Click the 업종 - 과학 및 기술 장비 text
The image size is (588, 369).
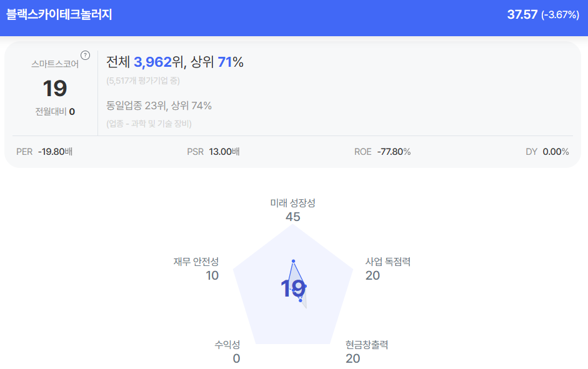(x=149, y=124)
